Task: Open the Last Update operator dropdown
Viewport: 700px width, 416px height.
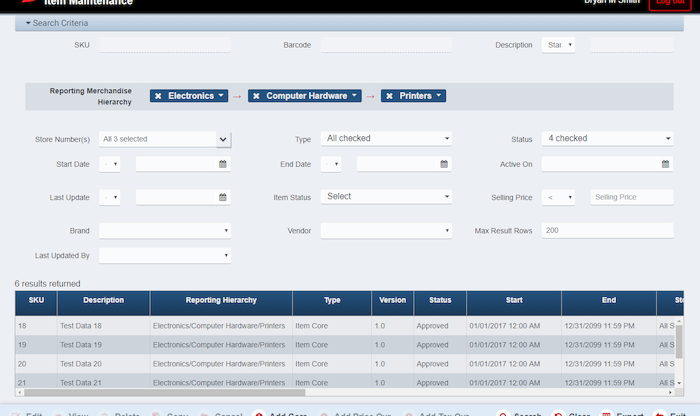Action: pos(109,197)
